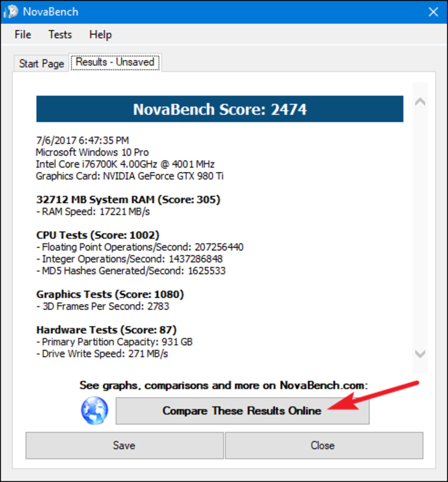This screenshot has height=482, width=448.
Task: Click the Hardware Tests (Score: 87) heading
Action: pyautogui.click(x=106, y=330)
